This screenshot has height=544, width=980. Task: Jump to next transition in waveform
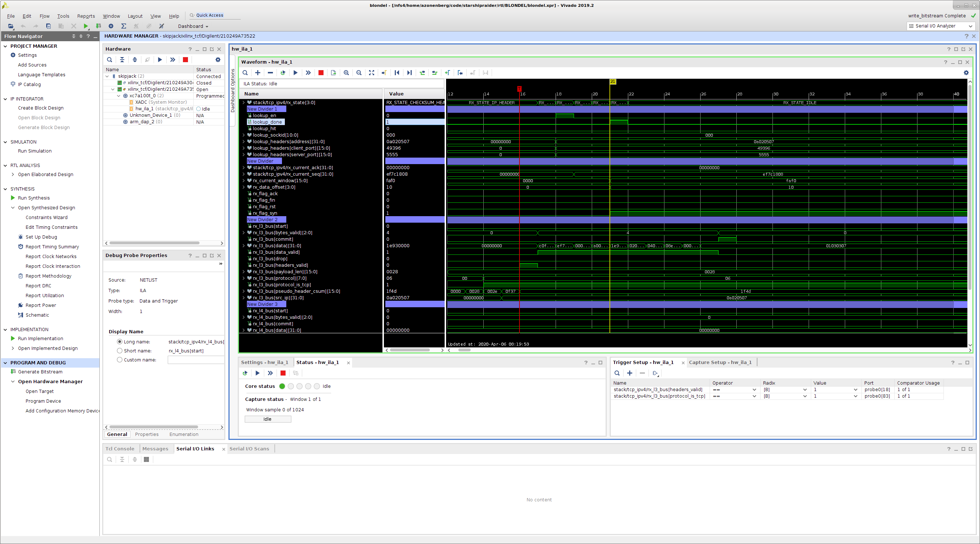[x=435, y=73]
